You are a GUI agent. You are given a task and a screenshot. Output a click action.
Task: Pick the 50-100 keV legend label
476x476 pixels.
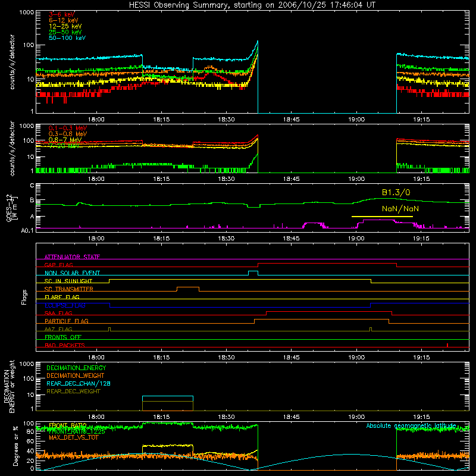tap(67, 38)
